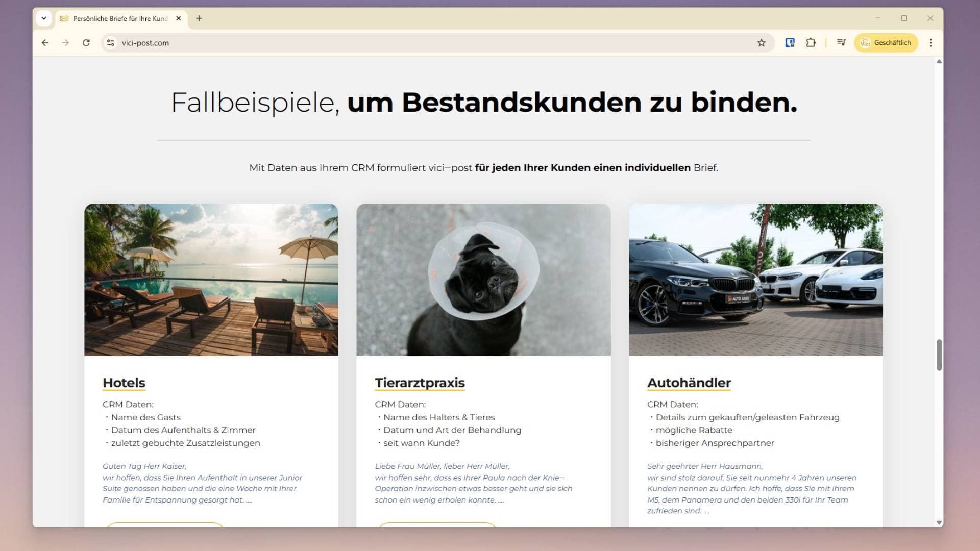This screenshot has width=980, height=551.
Task: Maximize the Chrome window
Action: point(904,18)
